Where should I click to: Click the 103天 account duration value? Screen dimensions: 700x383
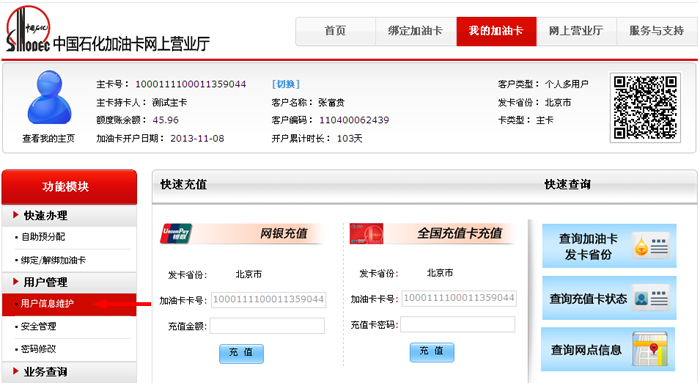(350, 139)
